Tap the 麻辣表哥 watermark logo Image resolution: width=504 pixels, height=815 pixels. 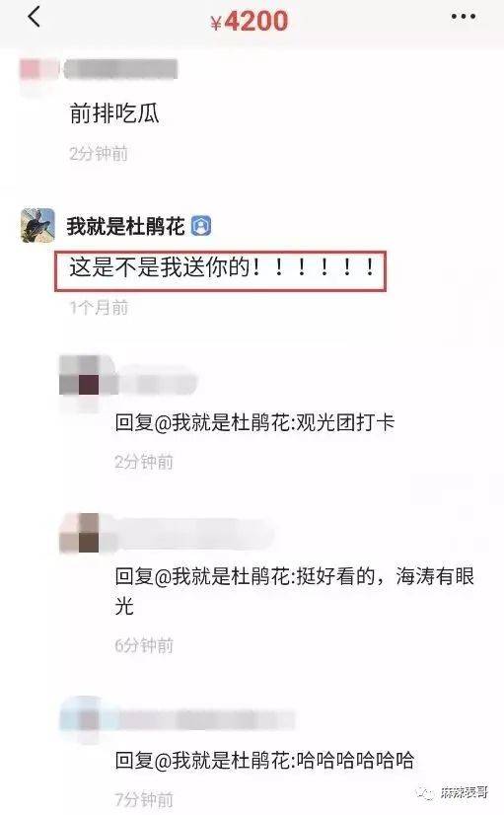click(x=454, y=792)
